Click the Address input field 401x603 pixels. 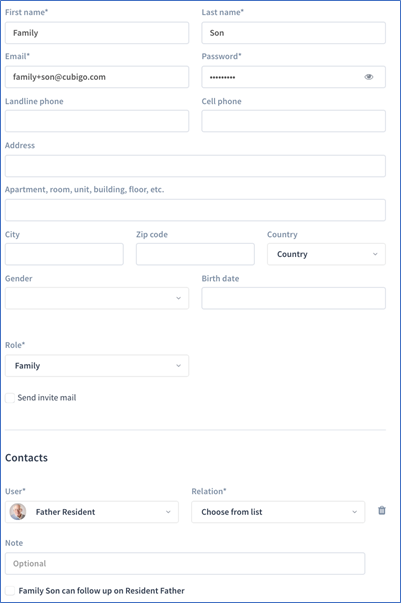point(195,166)
